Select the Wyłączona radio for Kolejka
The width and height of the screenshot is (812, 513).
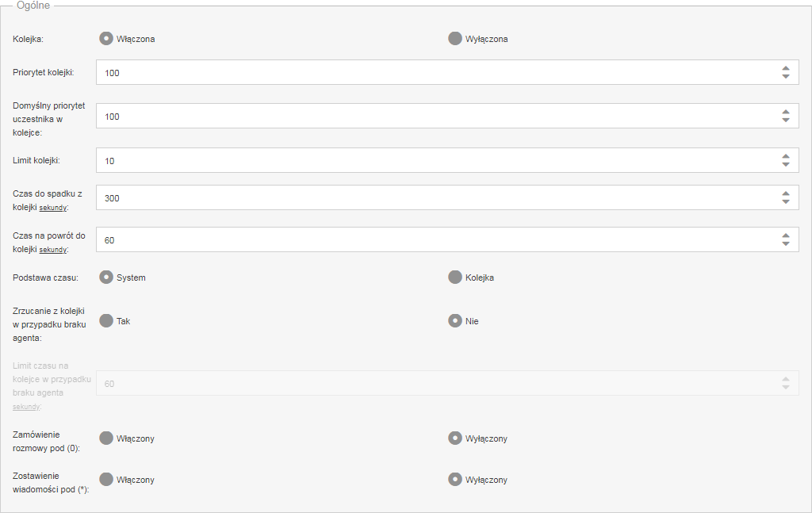455,39
